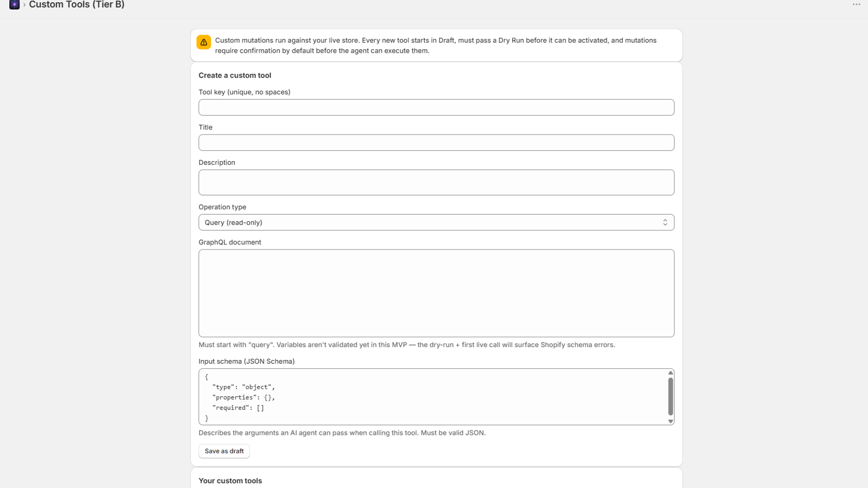868x488 pixels.
Task: Save the tool as a draft
Action: 224,451
